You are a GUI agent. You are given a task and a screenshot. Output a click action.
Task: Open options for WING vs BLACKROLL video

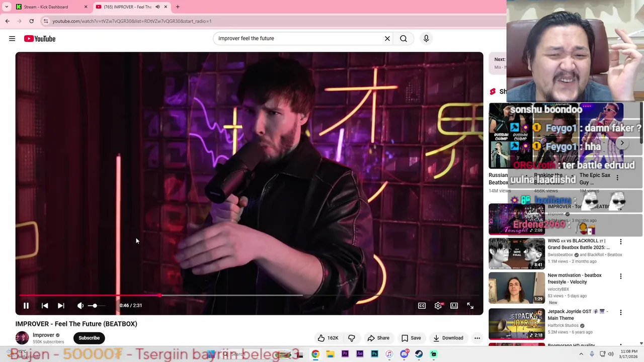click(621, 242)
